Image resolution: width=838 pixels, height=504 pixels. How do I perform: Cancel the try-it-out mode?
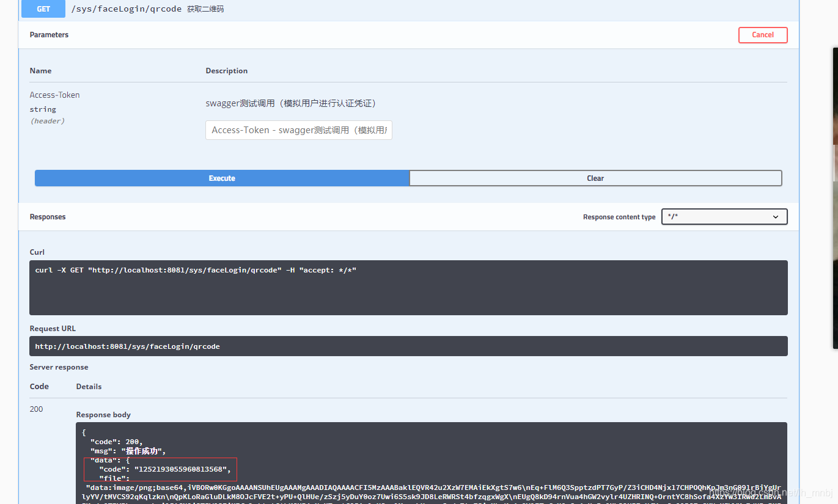click(763, 35)
